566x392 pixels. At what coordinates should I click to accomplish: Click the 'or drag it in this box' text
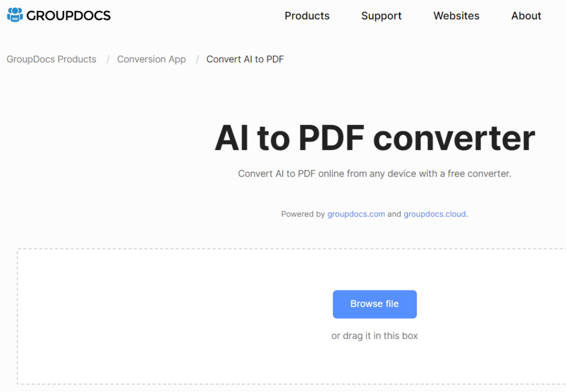click(x=374, y=336)
